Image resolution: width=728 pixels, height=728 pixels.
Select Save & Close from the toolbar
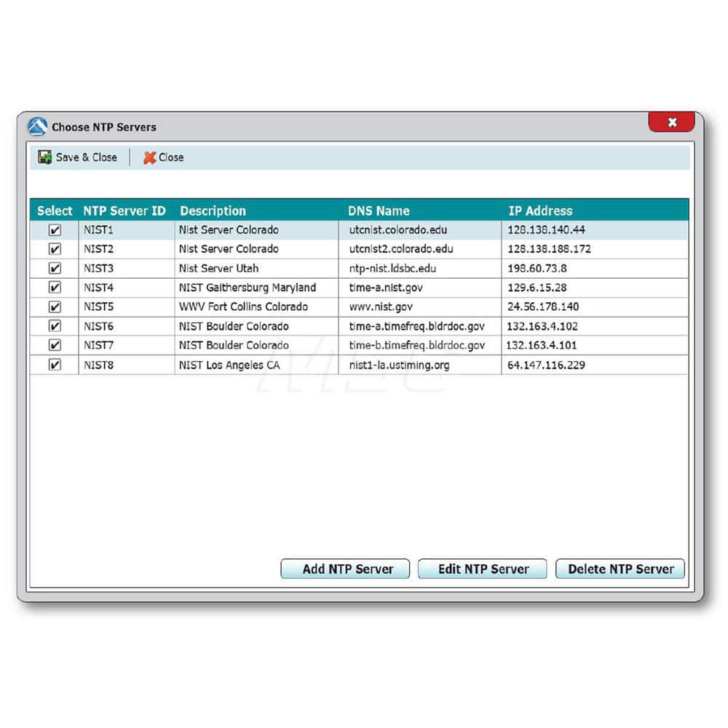click(x=86, y=157)
